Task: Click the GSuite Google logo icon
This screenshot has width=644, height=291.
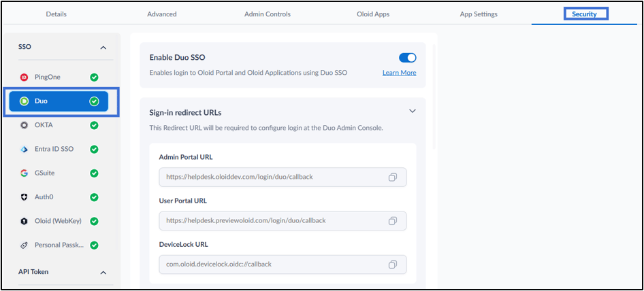Action: tap(24, 173)
